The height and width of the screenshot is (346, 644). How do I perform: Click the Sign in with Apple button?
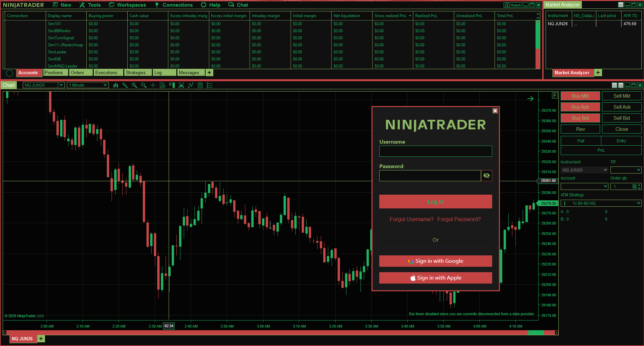coord(435,278)
